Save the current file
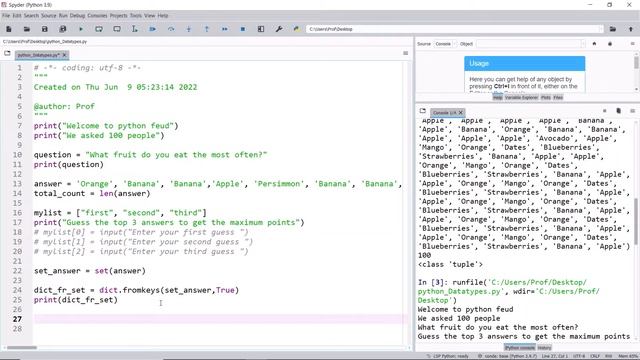 pyautogui.click(x=44, y=29)
